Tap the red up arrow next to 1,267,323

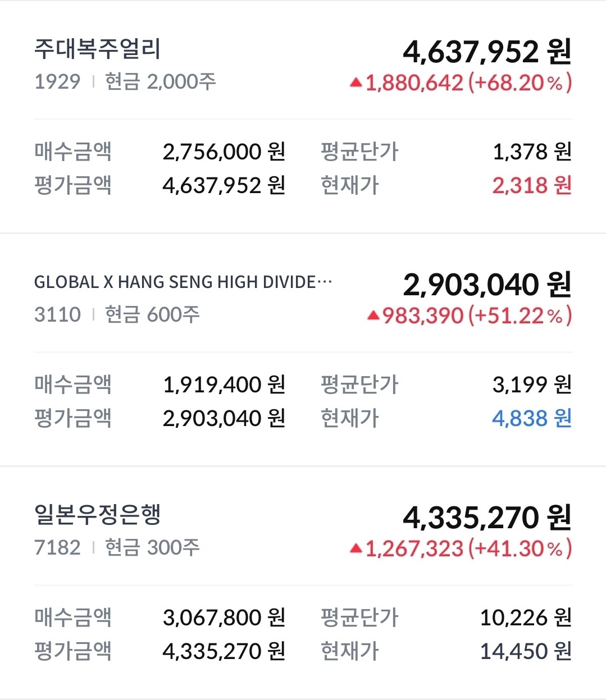[356, 548]
